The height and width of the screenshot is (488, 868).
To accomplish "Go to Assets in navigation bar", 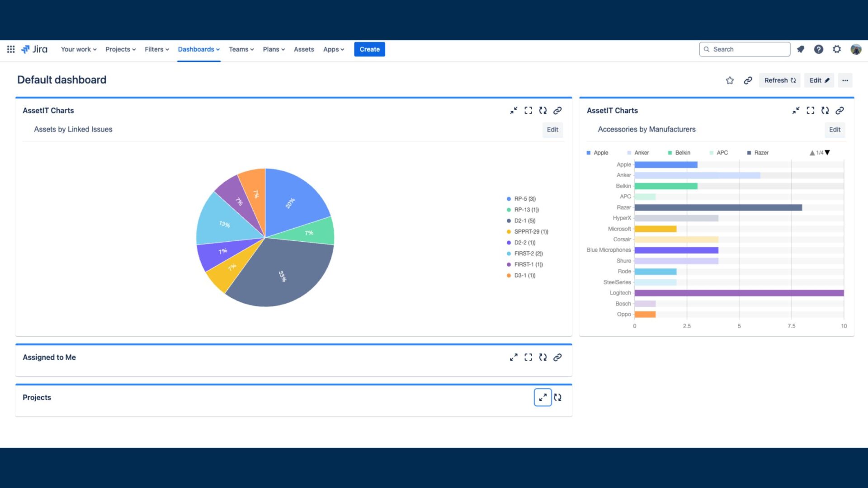I will coord(304,49).
